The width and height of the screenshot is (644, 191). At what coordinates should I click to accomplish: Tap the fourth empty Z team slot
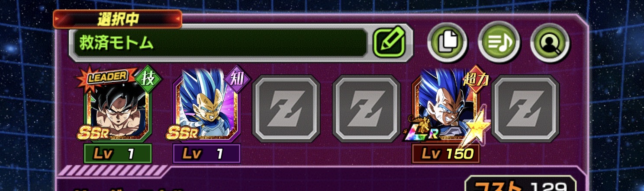coord(366,108)
